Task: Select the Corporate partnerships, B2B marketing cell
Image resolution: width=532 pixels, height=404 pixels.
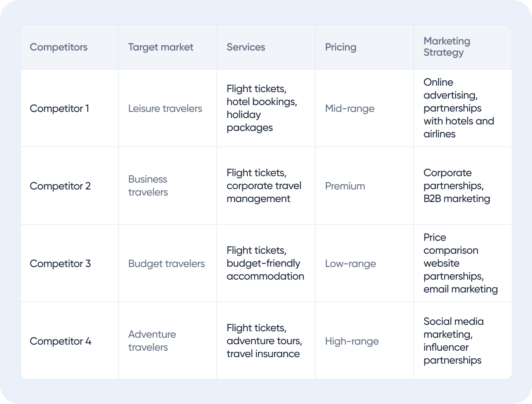Action: pos(457,186)
